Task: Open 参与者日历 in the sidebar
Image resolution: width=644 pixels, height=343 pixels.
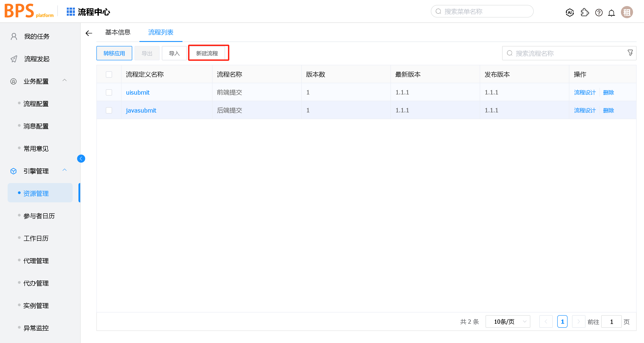Action: pos(39,216)
